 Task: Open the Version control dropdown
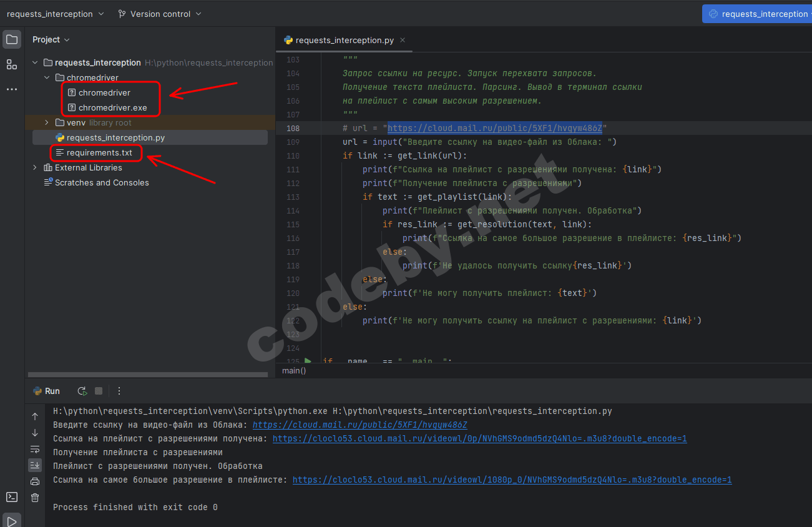160,14
